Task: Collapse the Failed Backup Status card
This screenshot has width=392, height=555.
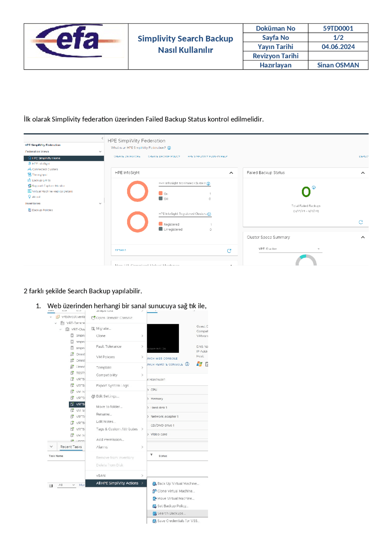Action: pos(363,173)
